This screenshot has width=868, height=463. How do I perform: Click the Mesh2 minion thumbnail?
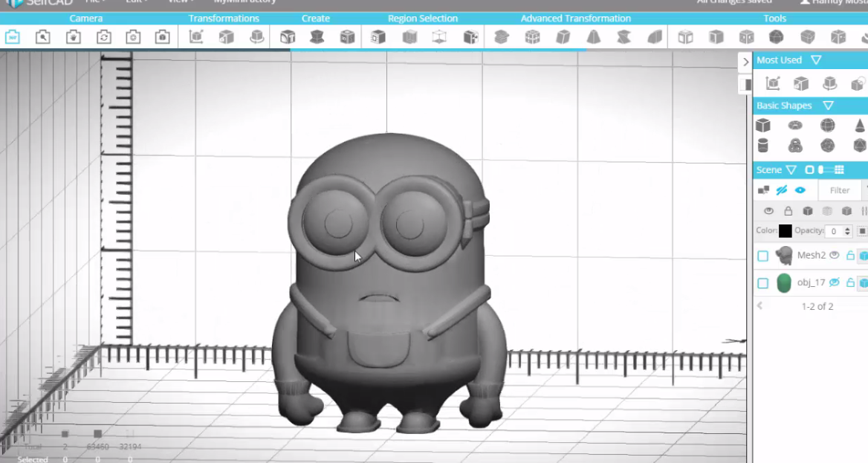point(784,256)
